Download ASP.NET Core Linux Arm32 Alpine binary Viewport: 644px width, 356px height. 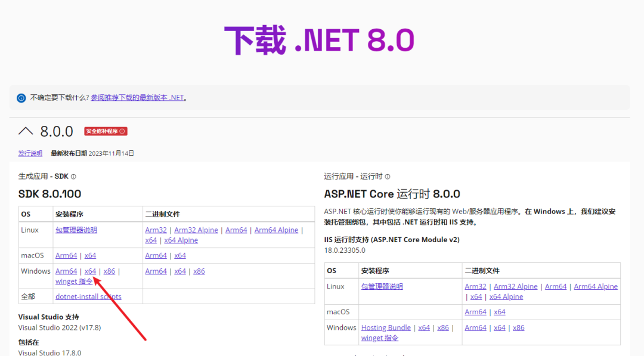coord(515,287)
